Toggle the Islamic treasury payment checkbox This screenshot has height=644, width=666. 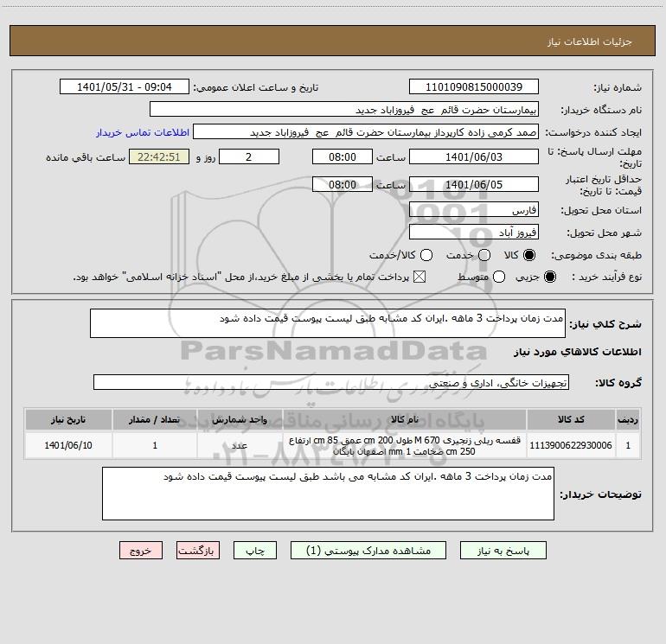pyautogui.click(x=419, y=277)
